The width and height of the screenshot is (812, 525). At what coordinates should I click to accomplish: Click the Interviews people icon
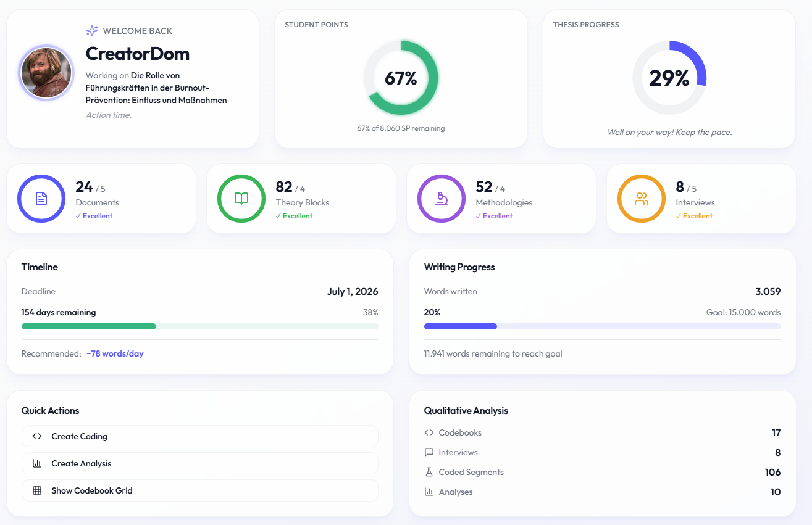(x=641, y=199)
